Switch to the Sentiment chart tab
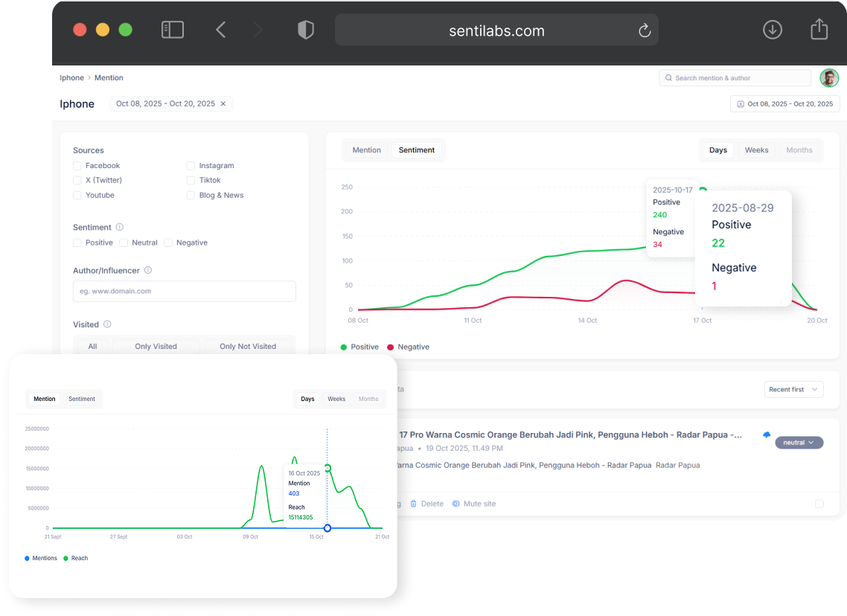Image resolution: width=847 pixels, height=616 pixels. (x=417, y=150)
